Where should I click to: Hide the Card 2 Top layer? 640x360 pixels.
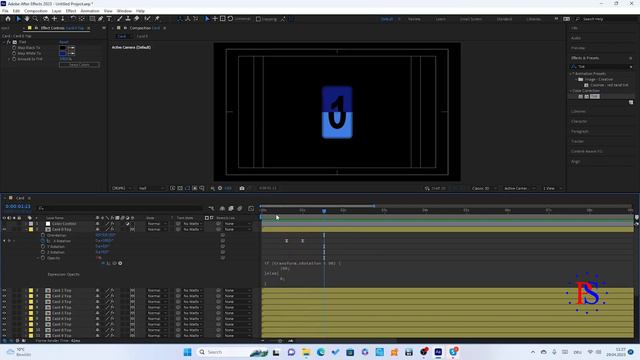click(x=4, y=296)
